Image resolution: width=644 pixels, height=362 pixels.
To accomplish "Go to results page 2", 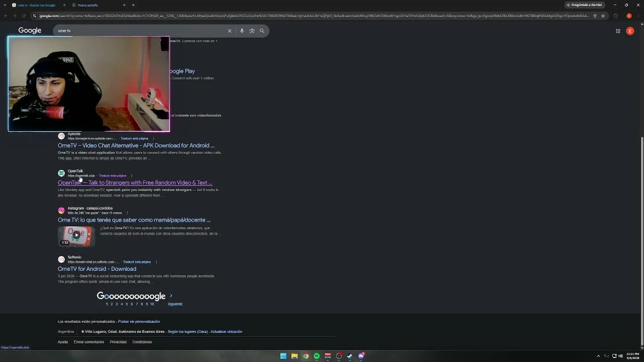I will point(112,304).
